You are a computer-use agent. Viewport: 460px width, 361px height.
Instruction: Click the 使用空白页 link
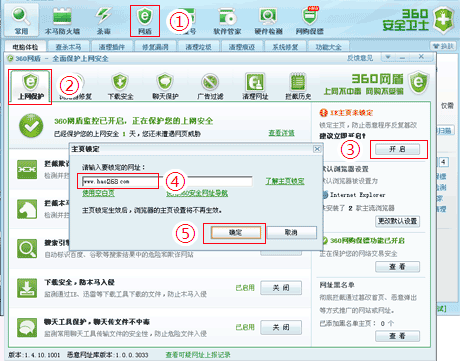coord(98,193)
